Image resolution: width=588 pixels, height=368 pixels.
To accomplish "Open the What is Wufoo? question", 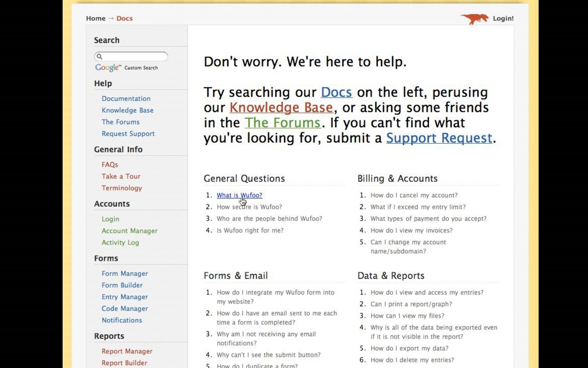I will [x=240, y=195].
